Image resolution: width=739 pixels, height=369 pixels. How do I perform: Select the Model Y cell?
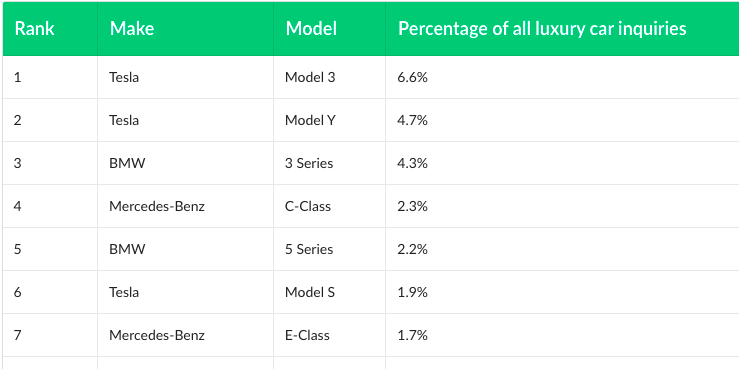pos(329,120)
